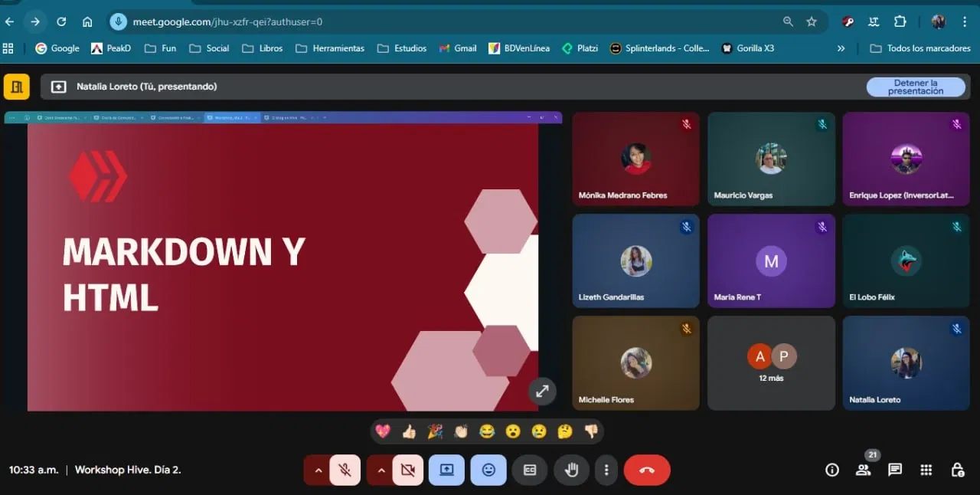
Task: Click the red leave call button
Action: click(647, 470)
